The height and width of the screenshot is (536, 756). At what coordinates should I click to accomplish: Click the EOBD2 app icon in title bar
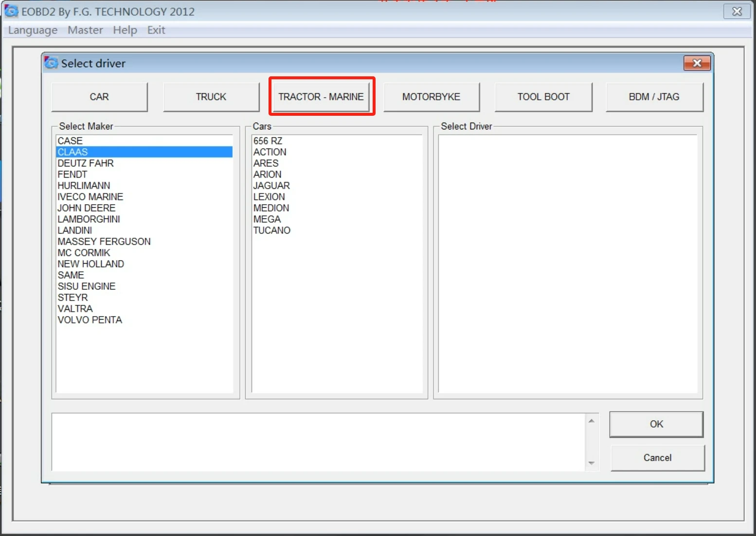[11, 11]
